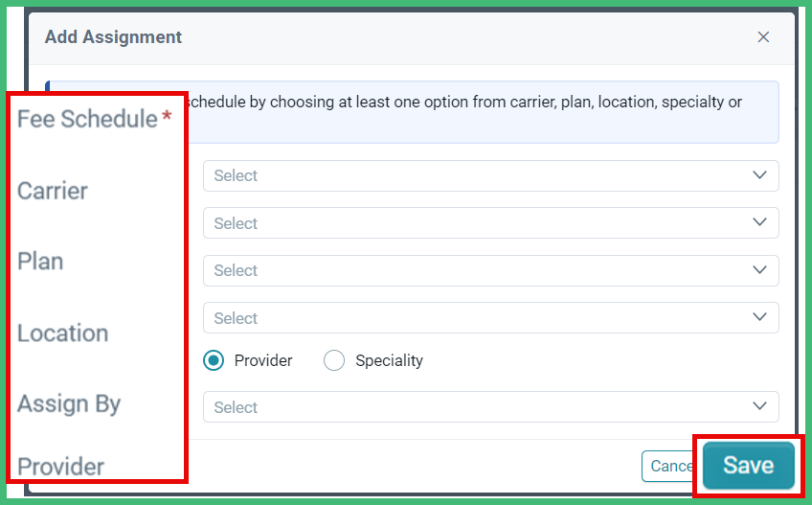
Task: Open the fourth Select combo box above radio buttons
Action: [490, 318]
